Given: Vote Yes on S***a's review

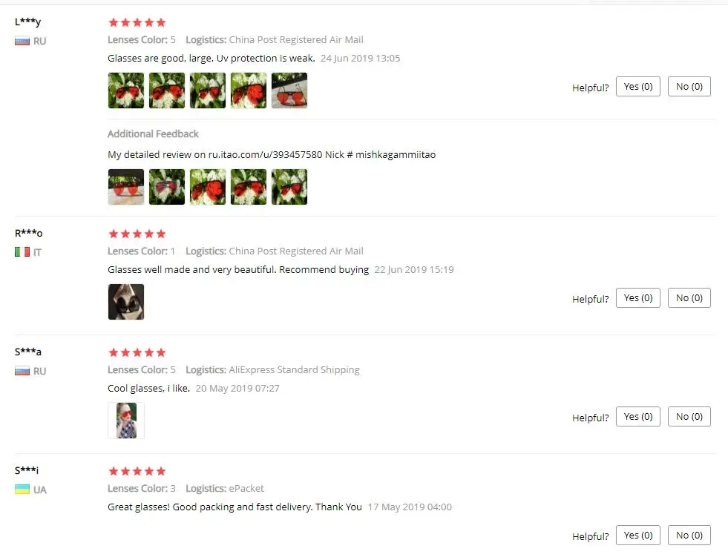Looking at the screenshot, I should pos(638,417).
